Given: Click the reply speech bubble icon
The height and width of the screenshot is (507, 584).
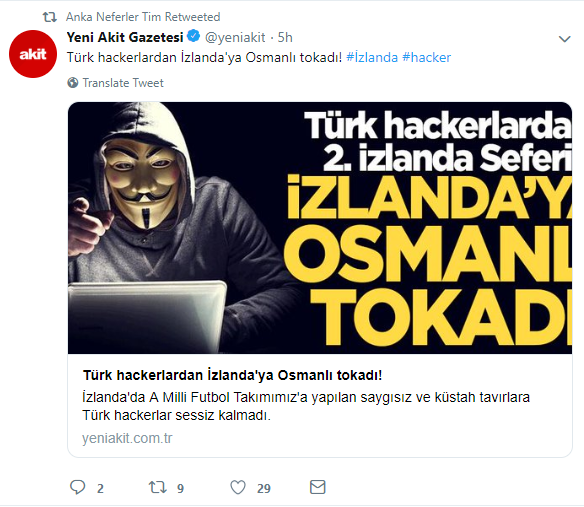Looking at the screenshot, I should [x=77, y=487].
